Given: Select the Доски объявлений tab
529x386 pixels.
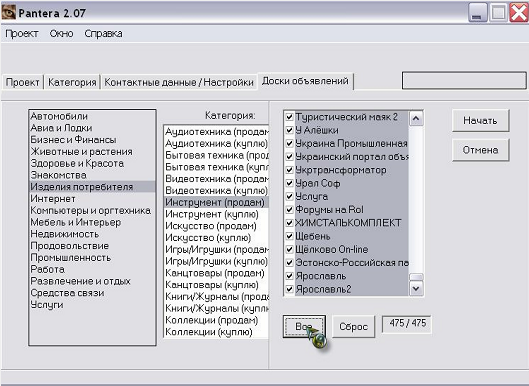Looking at the screenshot, I should pyautogui.click(x=305, y=81).
